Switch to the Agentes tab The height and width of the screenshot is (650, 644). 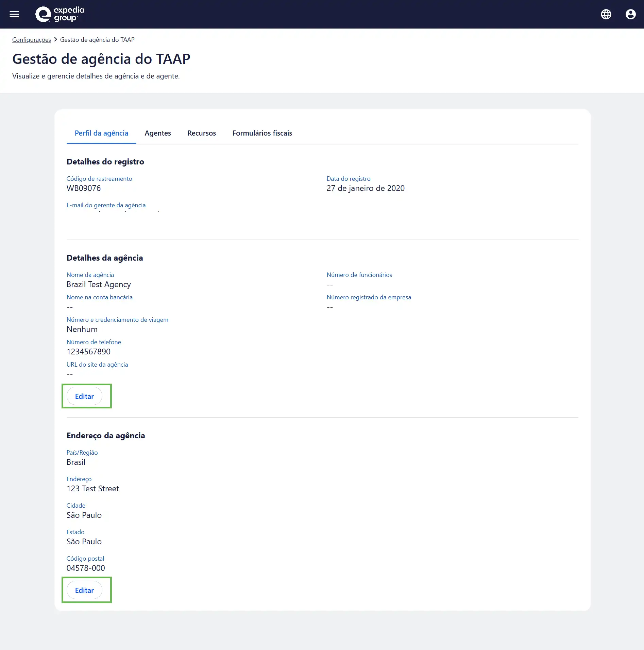pyautogui.click(x=157, y=133)
